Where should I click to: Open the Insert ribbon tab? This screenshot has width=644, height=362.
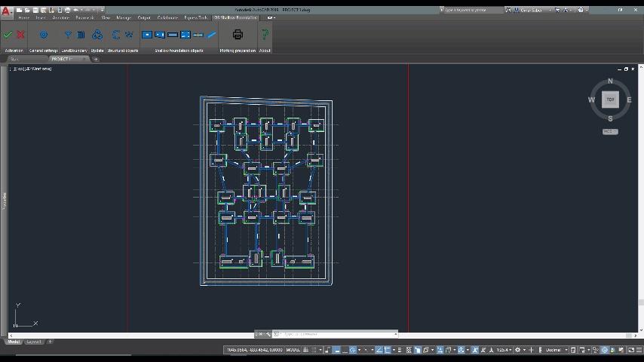40,17
